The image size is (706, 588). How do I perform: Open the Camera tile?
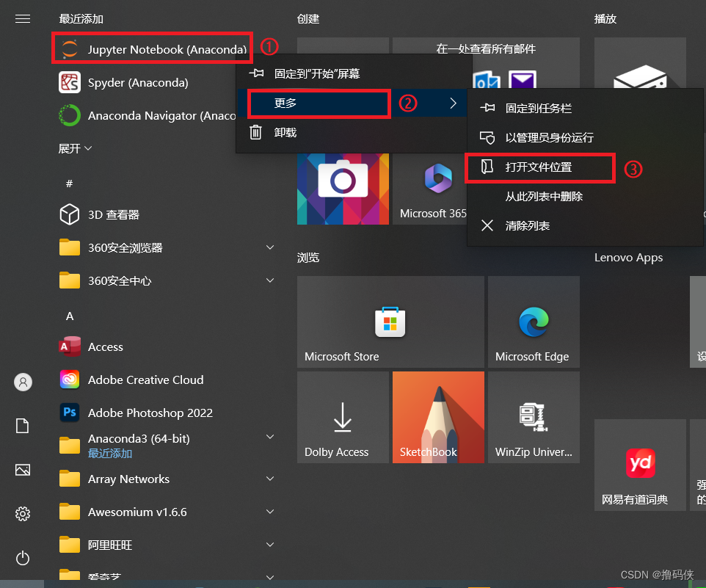point(343,189)
